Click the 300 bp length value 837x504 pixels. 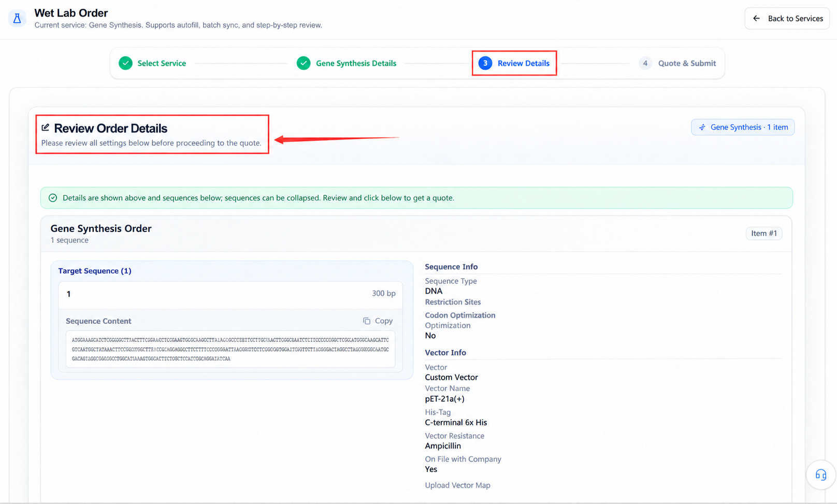[x=384, y=293]
